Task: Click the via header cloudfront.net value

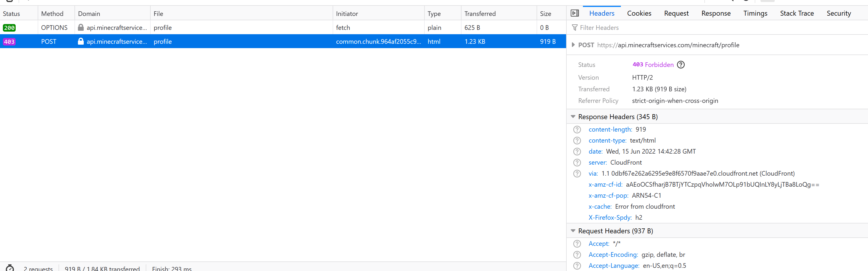Action: tap(698, 174)
